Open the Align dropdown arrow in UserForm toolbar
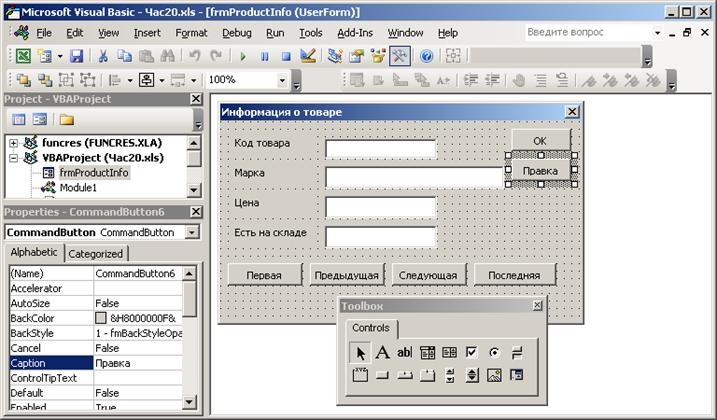This screenshot has width=717, height=420. [x=130, y=81]
